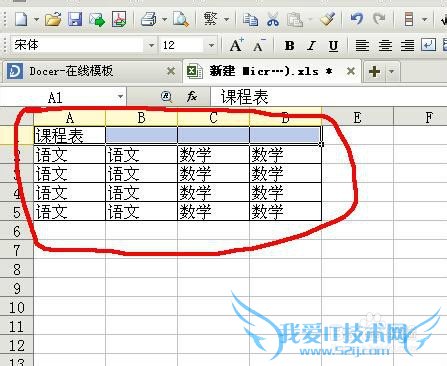Select highlighted empty cell B1

pos(141,135)
